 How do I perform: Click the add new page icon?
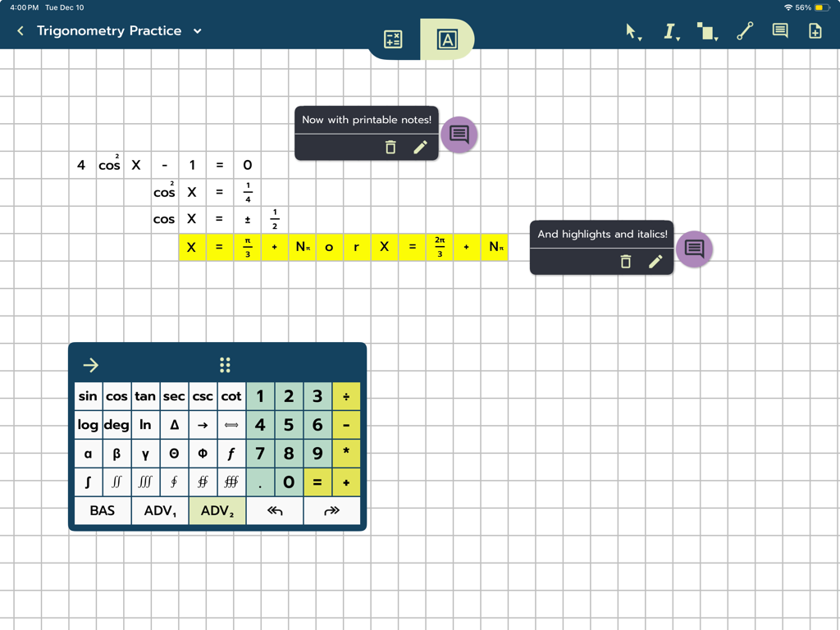[815, 30]
